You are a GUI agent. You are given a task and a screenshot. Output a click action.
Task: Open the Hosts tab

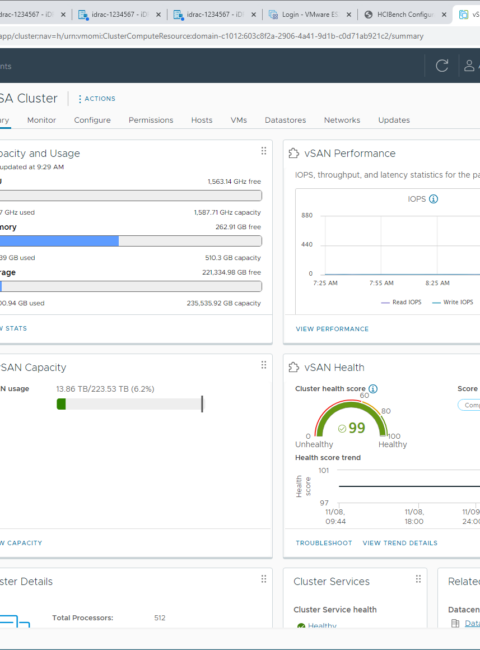tap(201, 120)
